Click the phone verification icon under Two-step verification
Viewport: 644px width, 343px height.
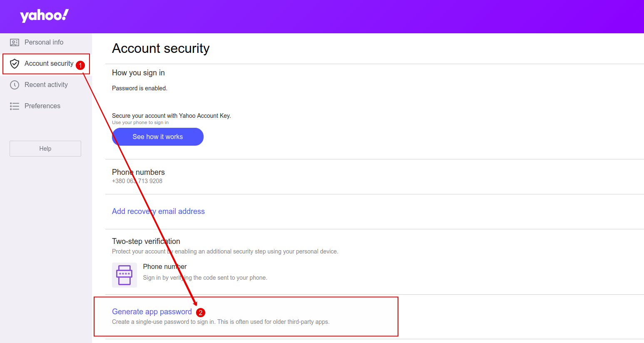(x=124, y=275)
